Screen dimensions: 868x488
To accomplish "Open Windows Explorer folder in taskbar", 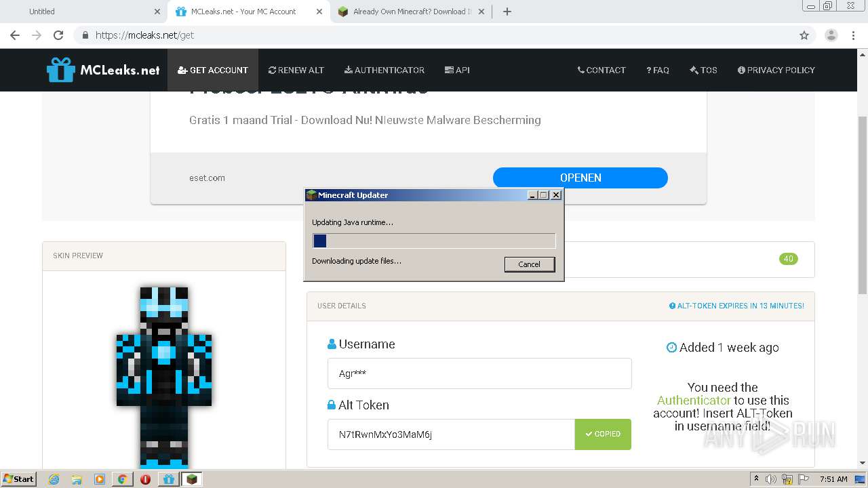I will [77, 479].
